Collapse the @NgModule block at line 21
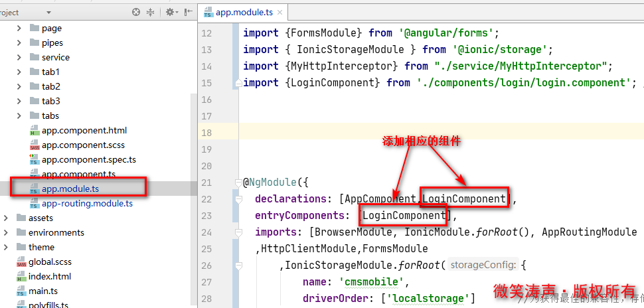Viewport: 644px width, 308px height. coord(238,182)
